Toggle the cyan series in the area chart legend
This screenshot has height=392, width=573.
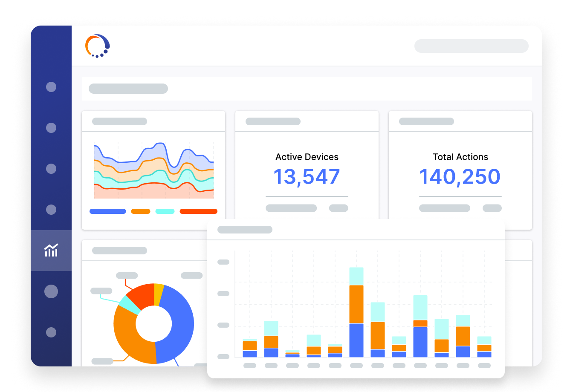[x=165, y=211]
